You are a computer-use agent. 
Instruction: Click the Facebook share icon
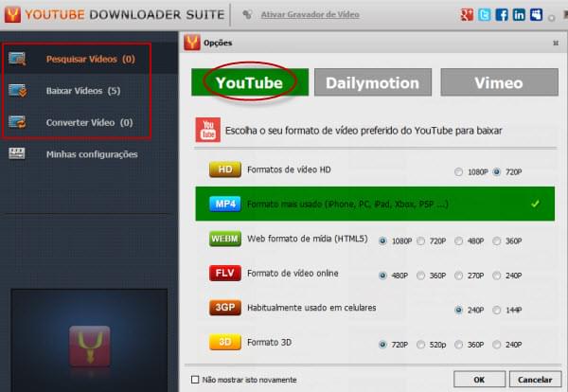tap(502, 14)
